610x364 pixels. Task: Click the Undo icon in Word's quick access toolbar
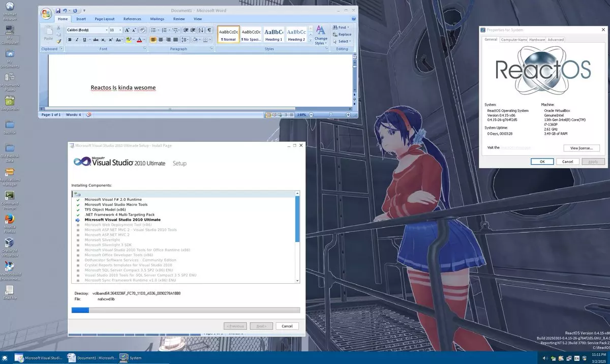point(65,11)
